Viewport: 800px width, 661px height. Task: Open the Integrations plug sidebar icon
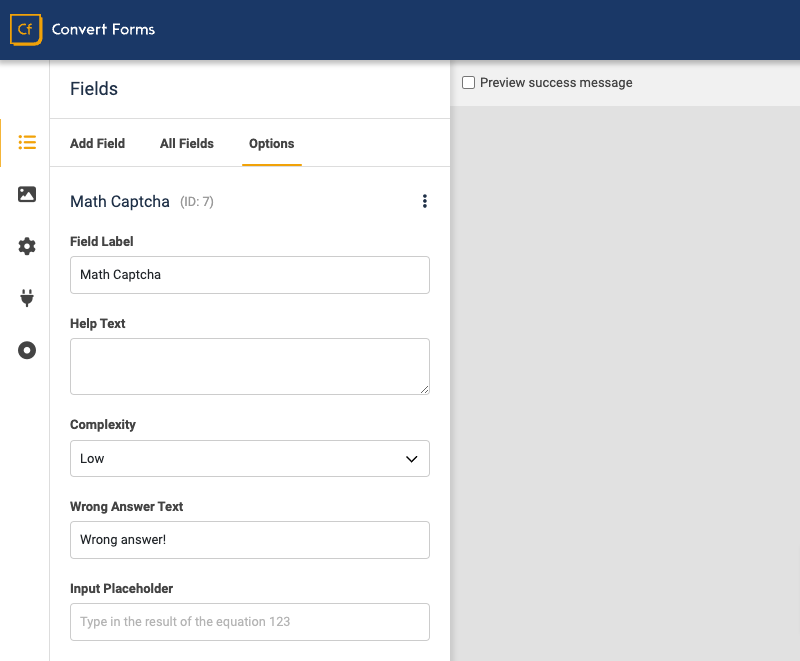coord(27,298)
